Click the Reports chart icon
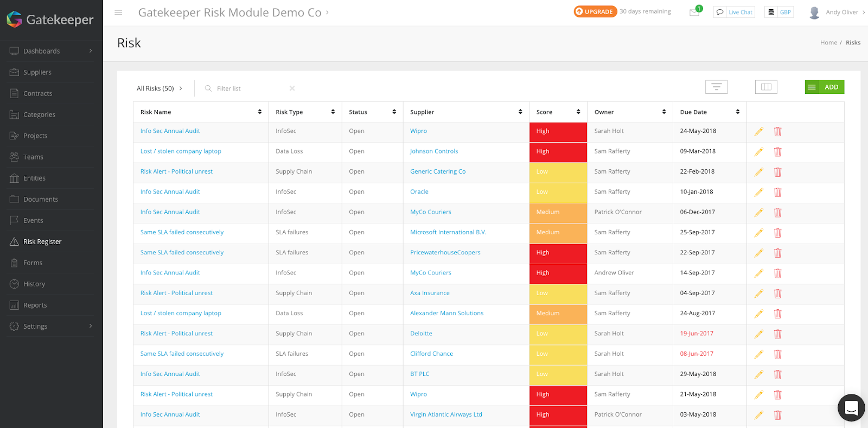Viewport: 868px width, 428px height. click(14, 305)
